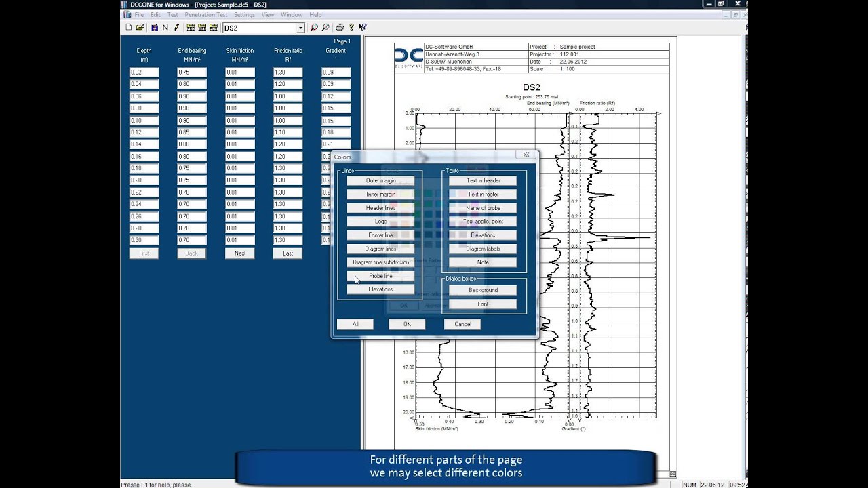Click the Next page button
Viewport: 868px width, 488px height.
240,253
